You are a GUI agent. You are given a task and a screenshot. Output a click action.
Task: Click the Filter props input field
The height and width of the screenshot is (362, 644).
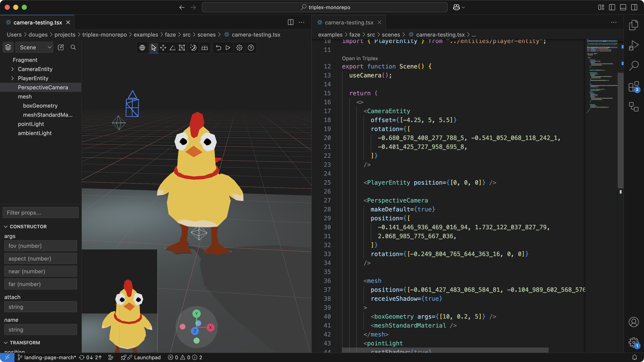40,212
